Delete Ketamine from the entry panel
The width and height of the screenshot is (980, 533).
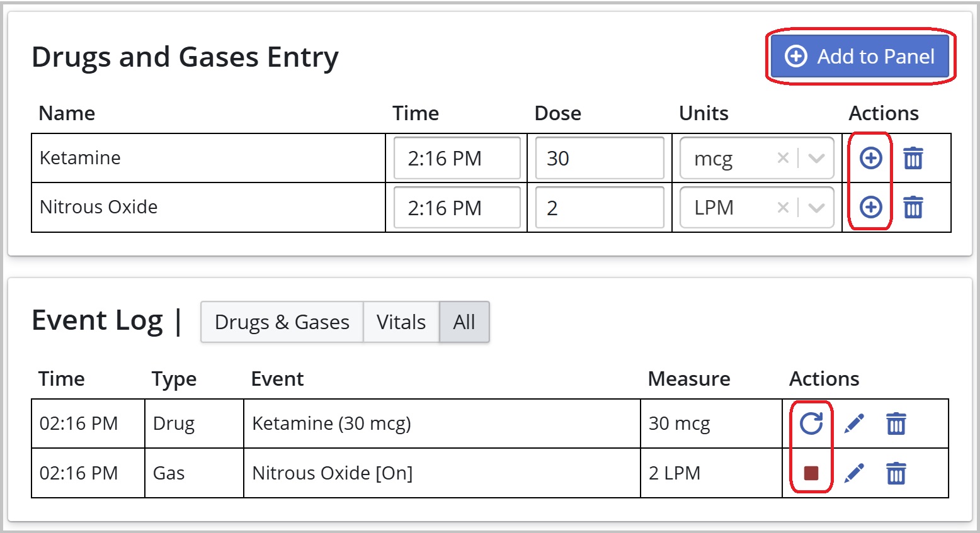point(913,158)
